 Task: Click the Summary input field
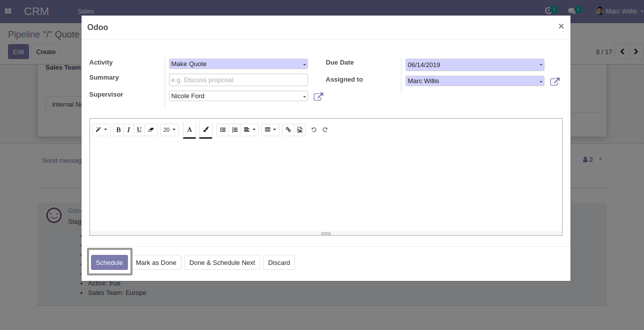238,80
